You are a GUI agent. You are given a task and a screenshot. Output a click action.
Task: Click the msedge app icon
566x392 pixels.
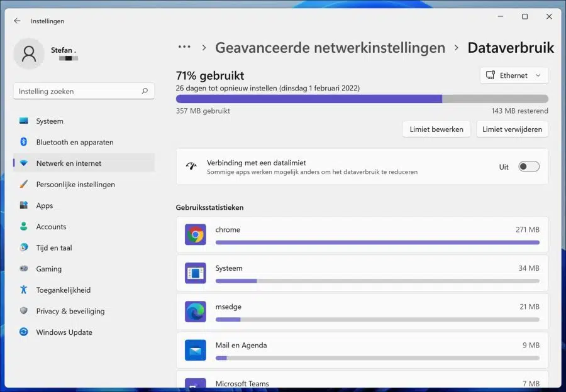(196, 312)
